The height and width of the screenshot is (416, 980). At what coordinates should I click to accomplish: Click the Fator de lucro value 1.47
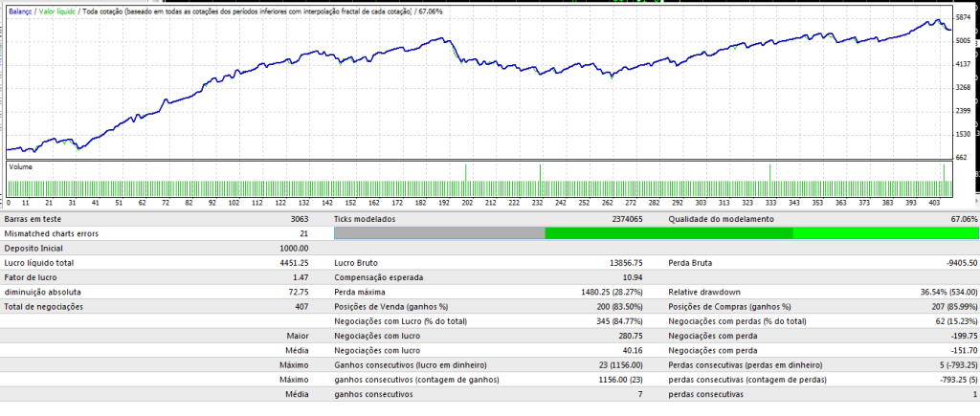click(x=302, y=277)
